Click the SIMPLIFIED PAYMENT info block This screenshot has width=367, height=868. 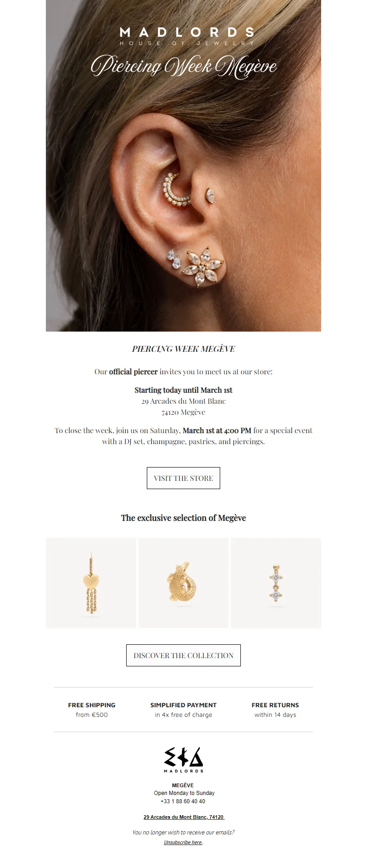pos(183,710)
